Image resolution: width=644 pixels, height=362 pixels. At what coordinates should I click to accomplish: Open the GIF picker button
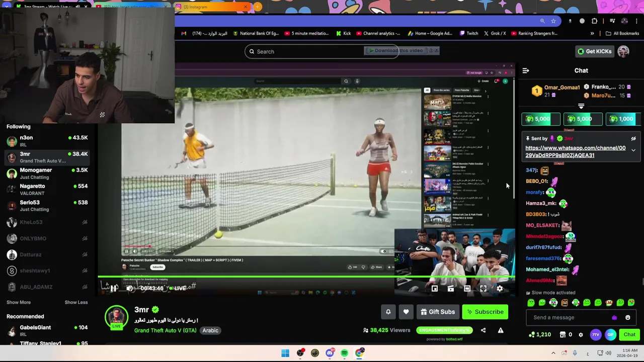[x=610, y=335]
